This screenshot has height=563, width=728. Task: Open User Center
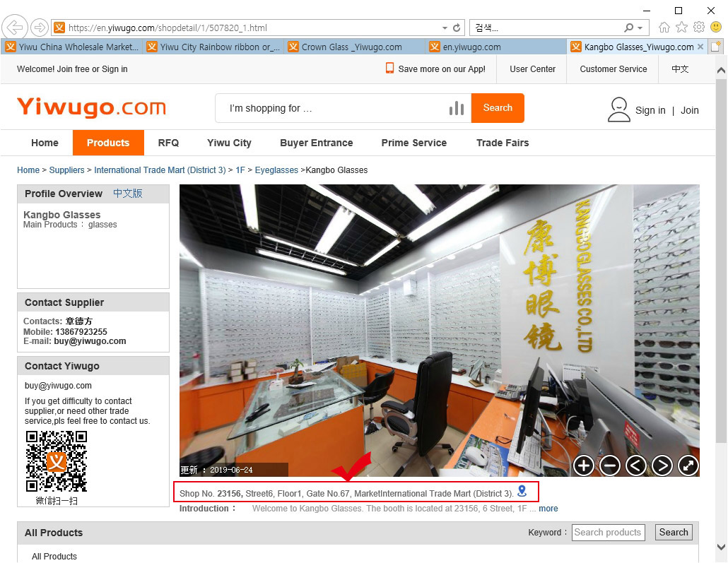point(532,69)
